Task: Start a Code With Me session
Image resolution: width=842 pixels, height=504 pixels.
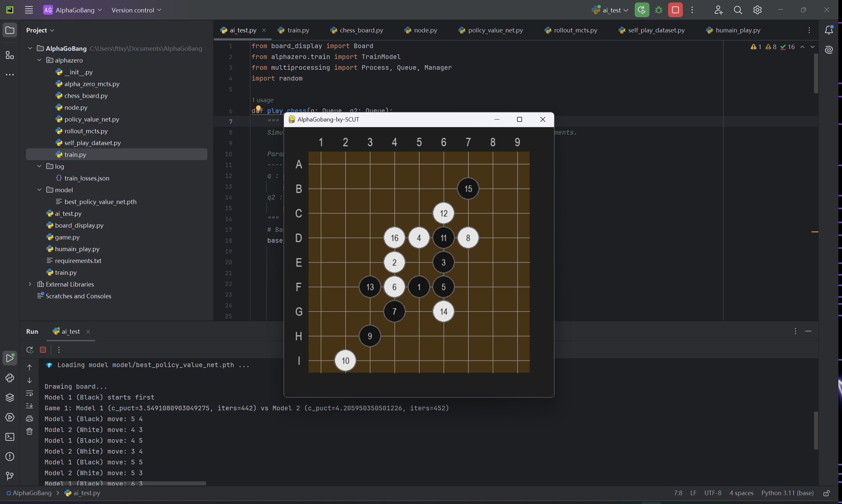Action: [x=718, y=10]
